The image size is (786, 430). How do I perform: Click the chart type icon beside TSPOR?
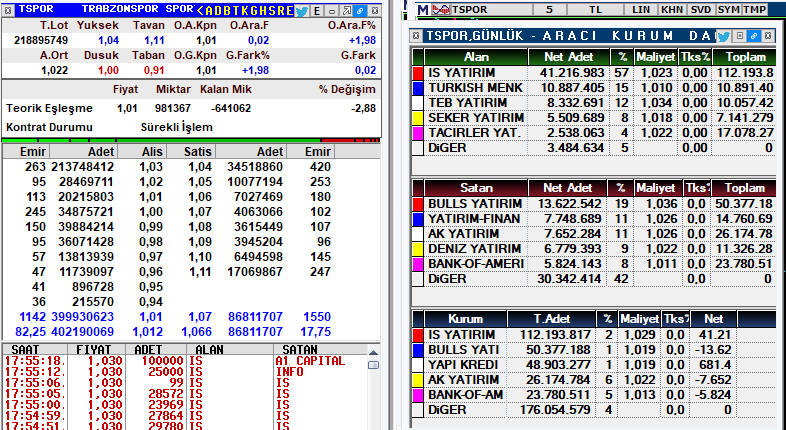point(441,9)
